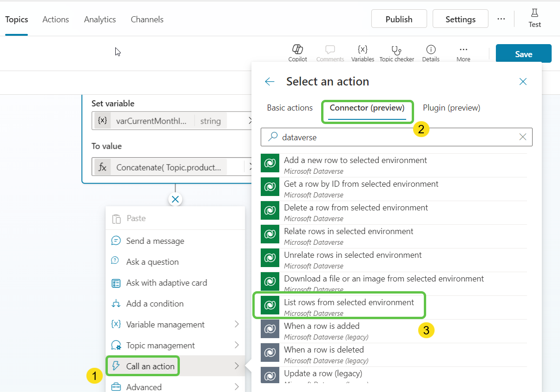560x392 pixels.
Task: Save the current topic
Action: click(x=523, y=53)
